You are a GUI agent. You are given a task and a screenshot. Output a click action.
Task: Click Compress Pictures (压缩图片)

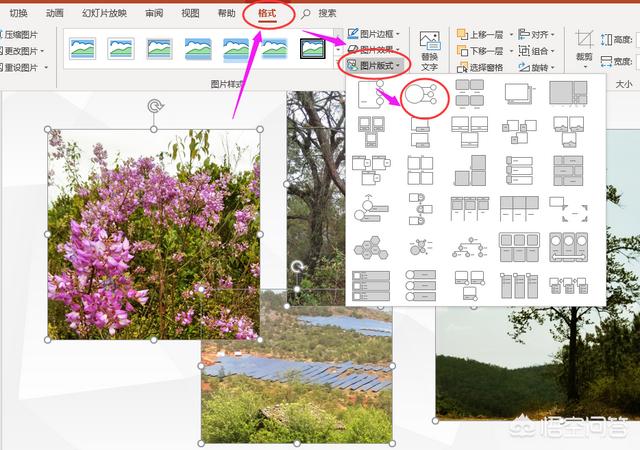click(x=22, y=34)
